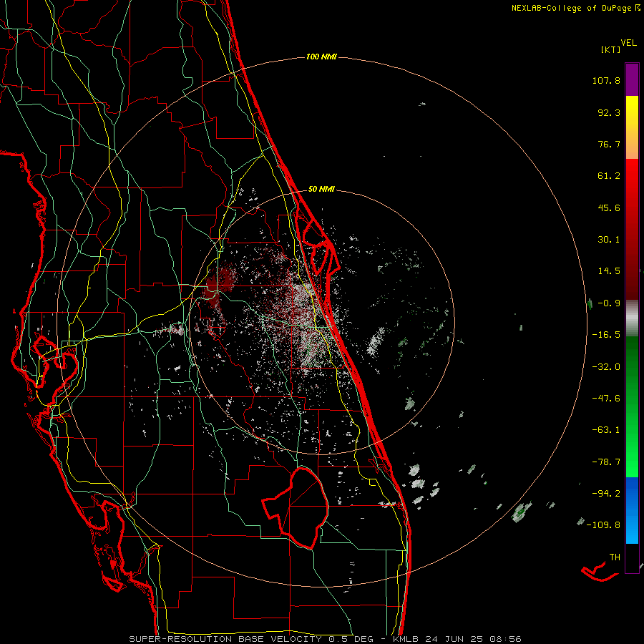The width and height of the screenshot is (644, 644).
Task: Click the -63.1 velocity scale value
Action: tap(606, 430)
